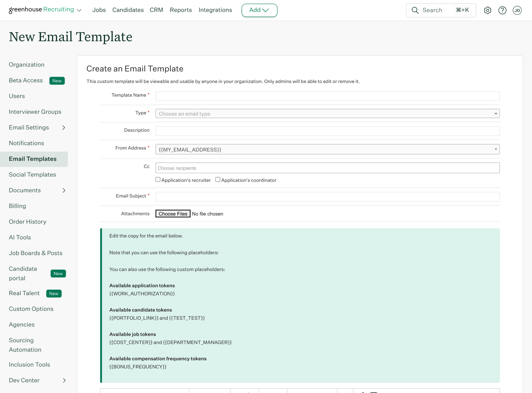Check the Application's recruiter checkbox
This screenshot has width=532, height=393.
[x=158, y=180]
